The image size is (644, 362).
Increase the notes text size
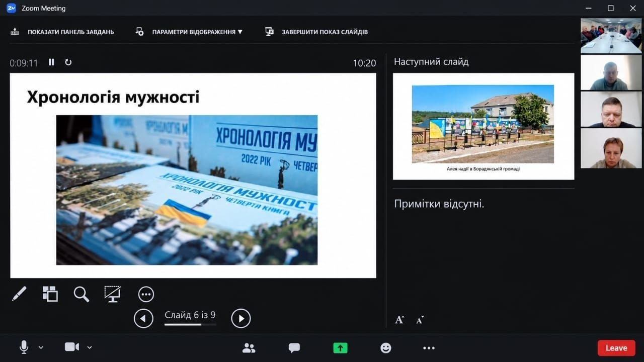399,319
